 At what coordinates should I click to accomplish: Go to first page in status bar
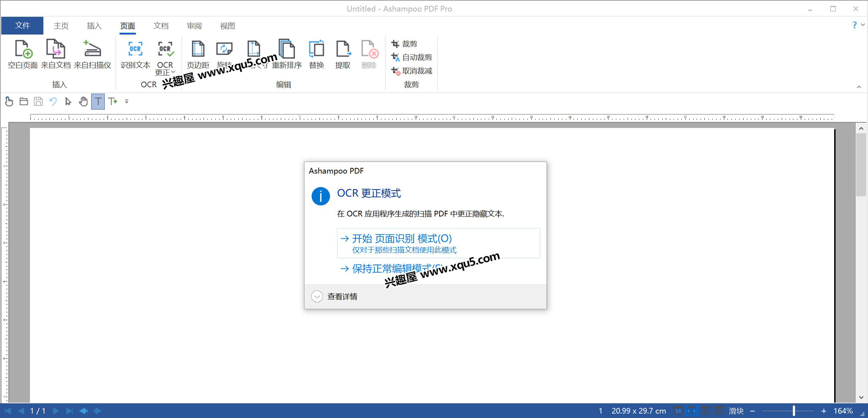tap(8, 411)
